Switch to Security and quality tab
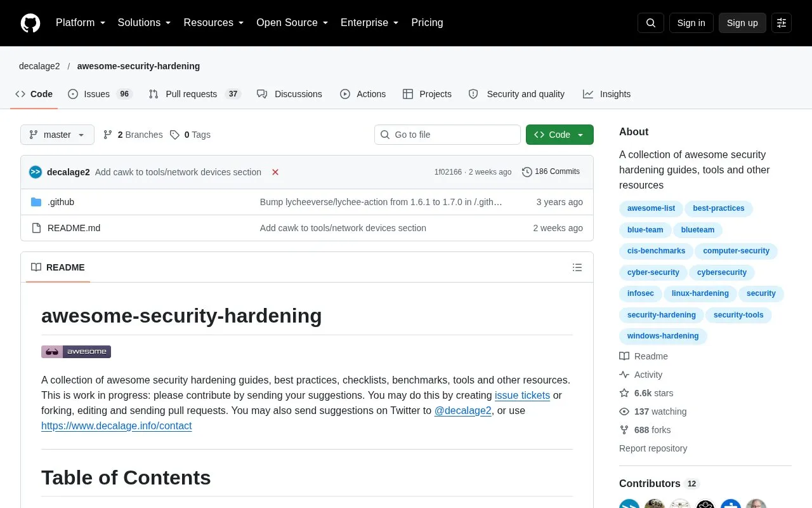The image size is (812, 508). click(516, 94)
